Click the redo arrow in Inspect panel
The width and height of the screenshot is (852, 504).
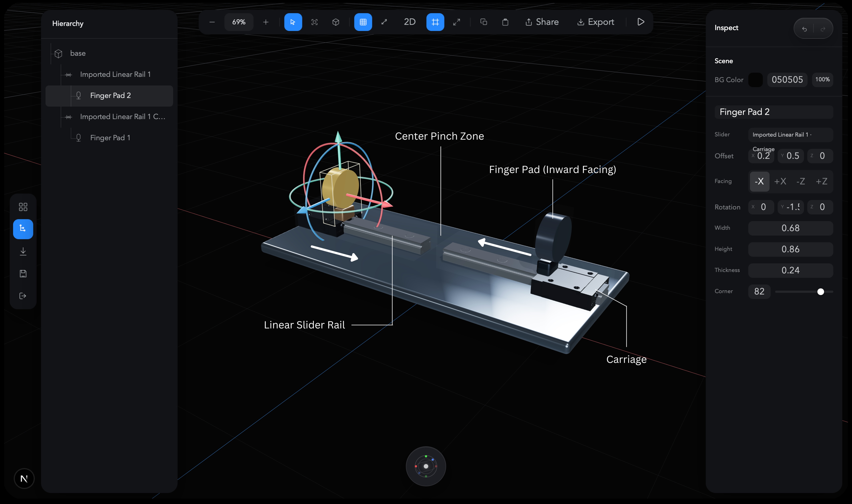[823, 29]
